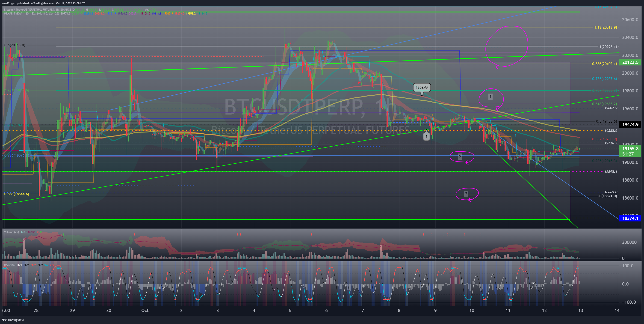This screenshot has width=644, height=324.
Task: Click the 18895.1 horizontal level label
Action: click(611, 171)
